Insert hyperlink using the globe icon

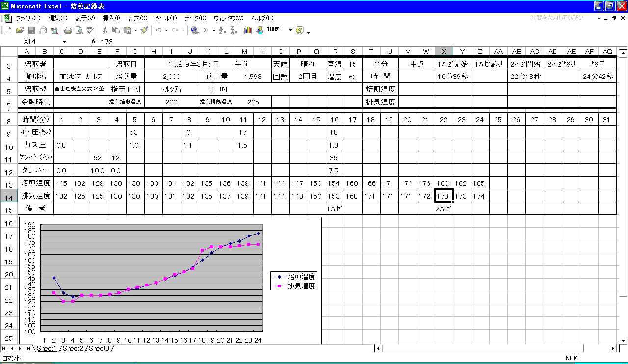(195, 30)
